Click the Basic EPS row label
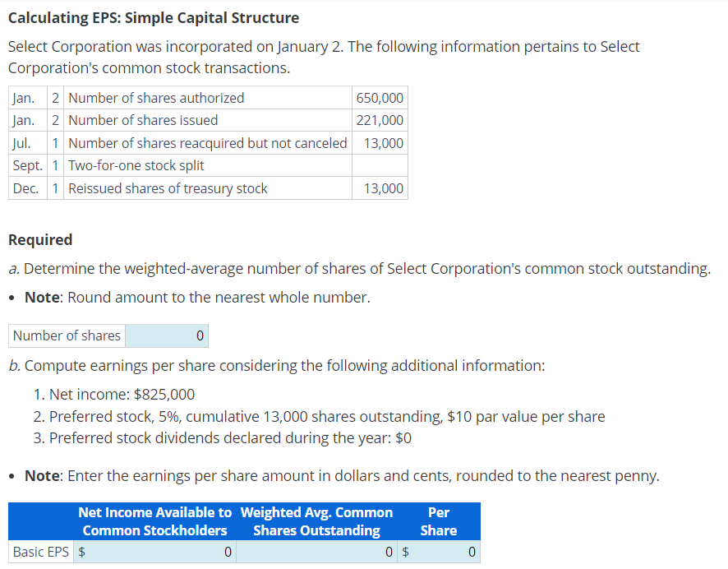Screen dimensions: 728x569 tap(39, 552)
